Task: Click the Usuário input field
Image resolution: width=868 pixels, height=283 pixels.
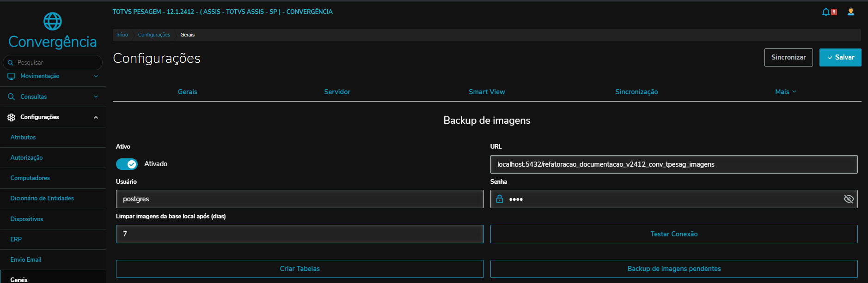Action: pyautogui.click(x=300, y=199)
